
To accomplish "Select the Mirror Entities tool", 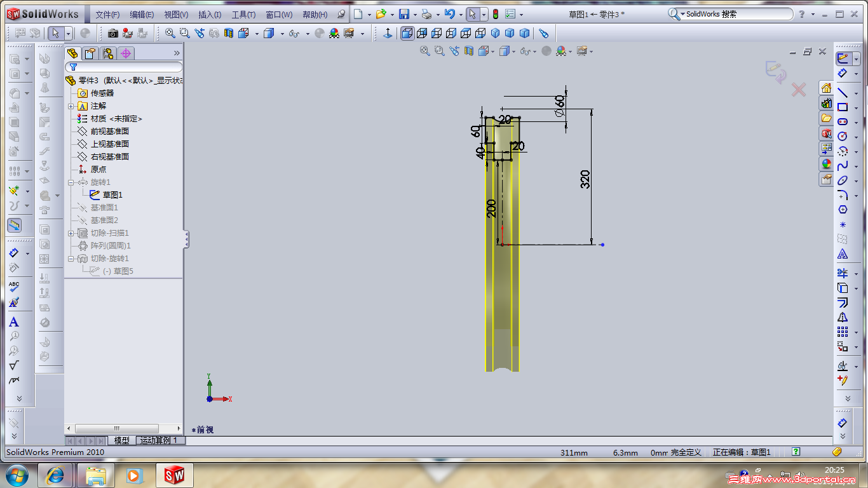I will pyautogui.click(x=843, y=317).
